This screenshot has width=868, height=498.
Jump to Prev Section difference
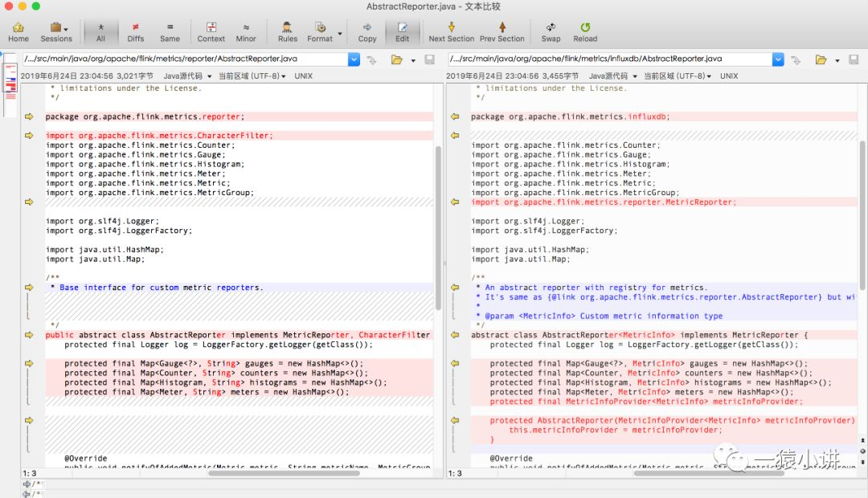(502, 32)
